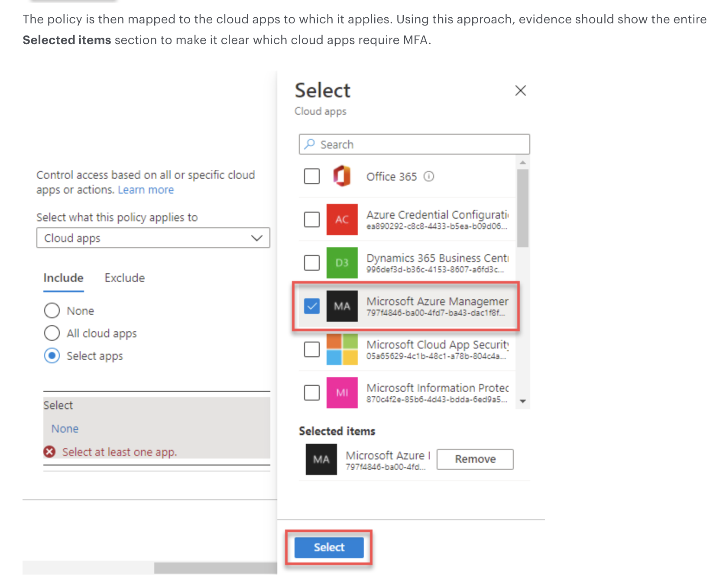Click the Microsoft Cloud App Security app name
726x588 pixels.
click(438, 345)
